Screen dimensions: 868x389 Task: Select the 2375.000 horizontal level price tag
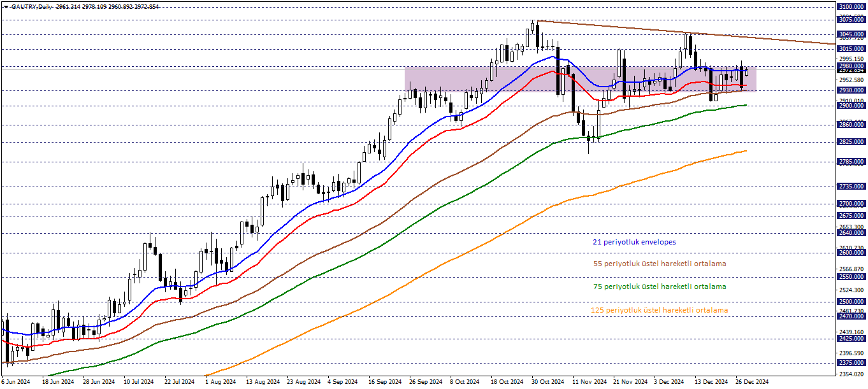click(x=851, y=363)
